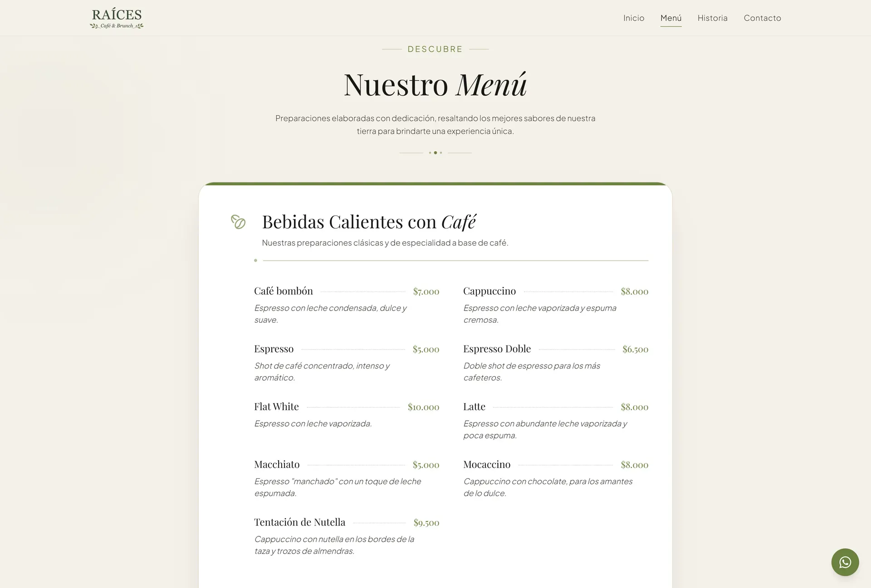Click the $6.500 price
The image size is (871, 588).
pyautogui.click(x=635, y=350)
